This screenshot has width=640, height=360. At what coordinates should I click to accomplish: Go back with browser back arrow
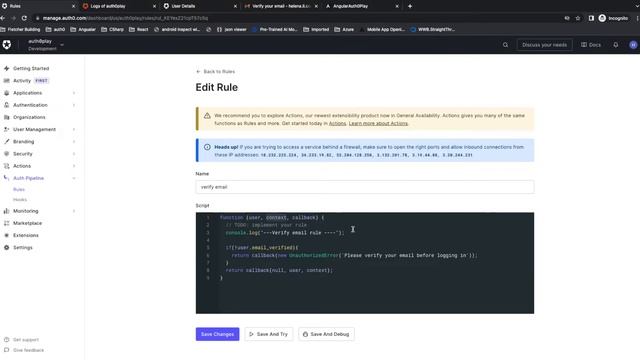coord(3,18)
